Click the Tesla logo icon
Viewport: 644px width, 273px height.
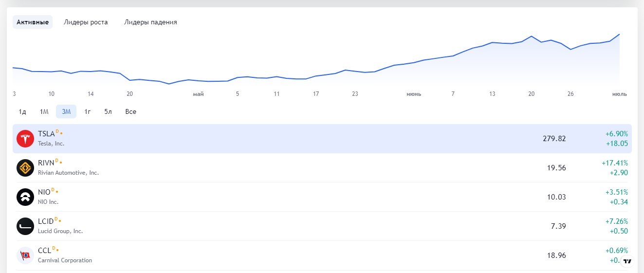(x=25, y=139)
